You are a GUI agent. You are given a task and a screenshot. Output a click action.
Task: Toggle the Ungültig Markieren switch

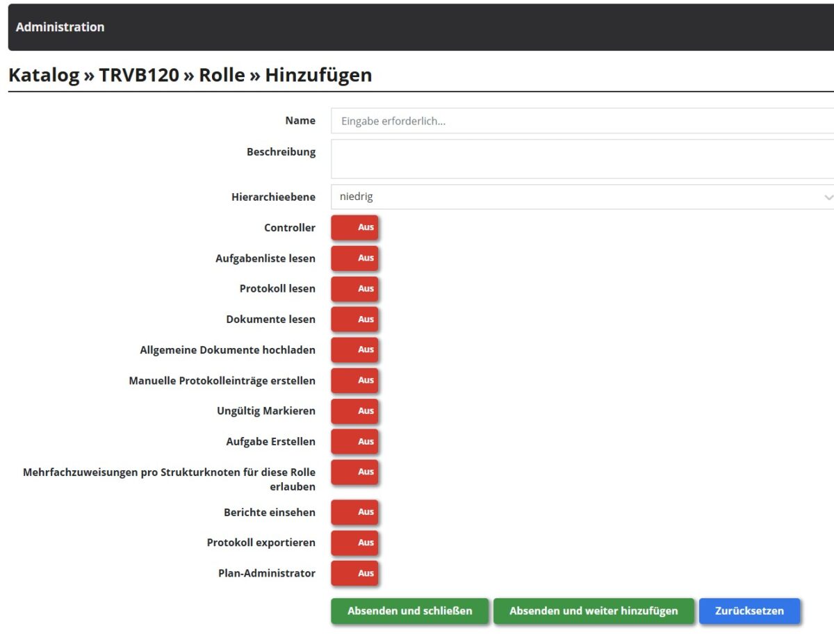coord(354,411)
